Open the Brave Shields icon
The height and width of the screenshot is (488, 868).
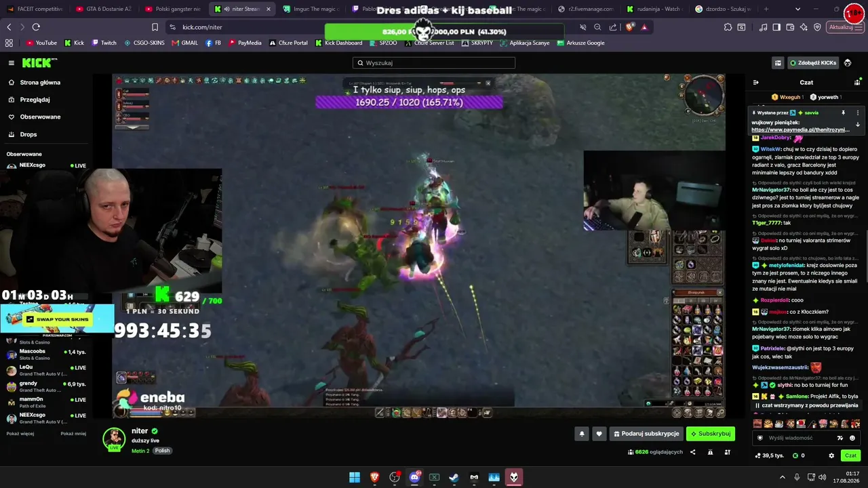click(x=631, y=27)
